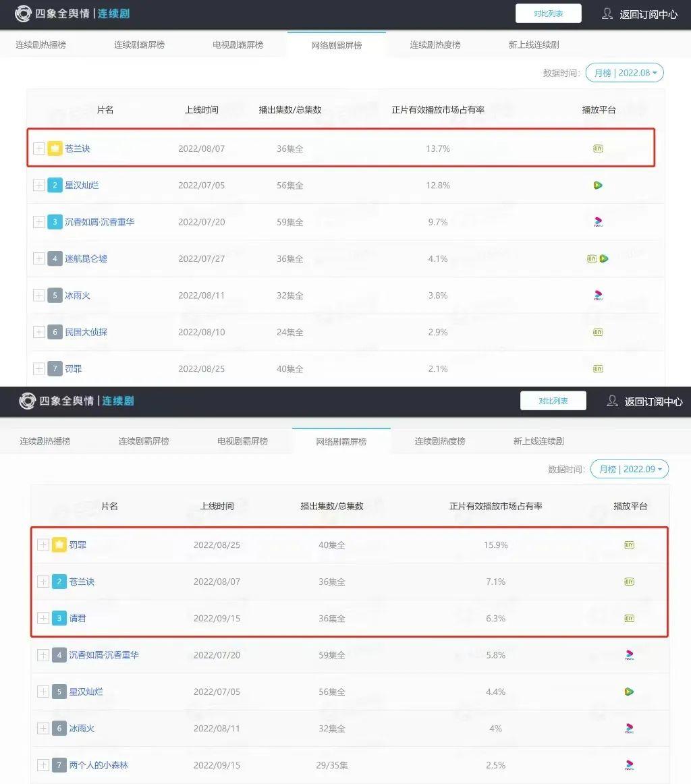Click iQiyi icon in 请君 row
This screenshot has width=691, height=784.
(x=630, y=618)
